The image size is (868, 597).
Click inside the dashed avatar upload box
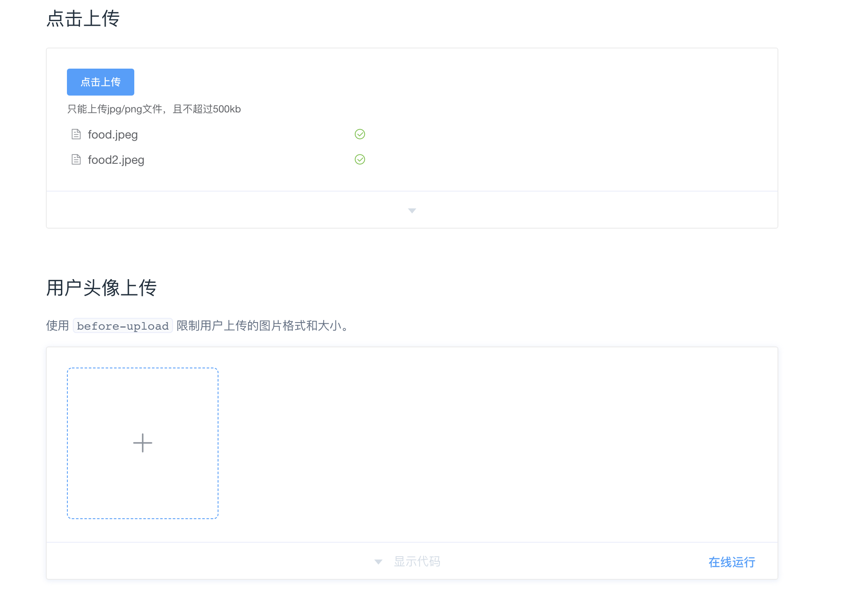tap(143, 443)
